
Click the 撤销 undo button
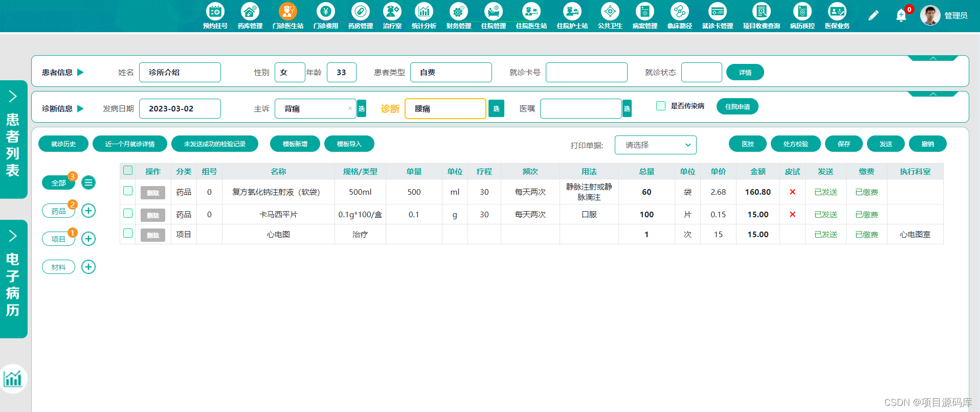pos(928,144)
